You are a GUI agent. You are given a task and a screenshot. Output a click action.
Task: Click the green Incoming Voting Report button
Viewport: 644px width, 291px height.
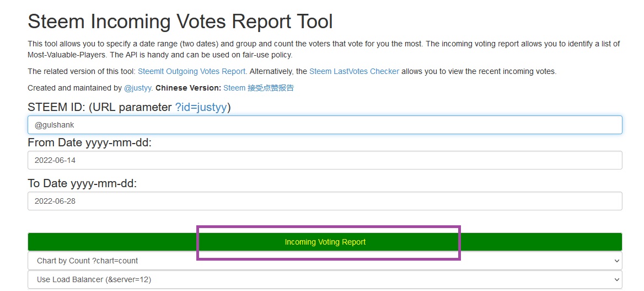click(x=325, y=242)
